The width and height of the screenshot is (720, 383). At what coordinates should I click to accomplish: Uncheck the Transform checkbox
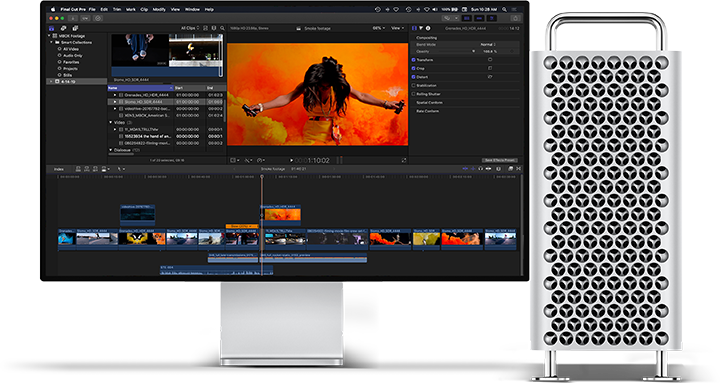click(413, 60)
